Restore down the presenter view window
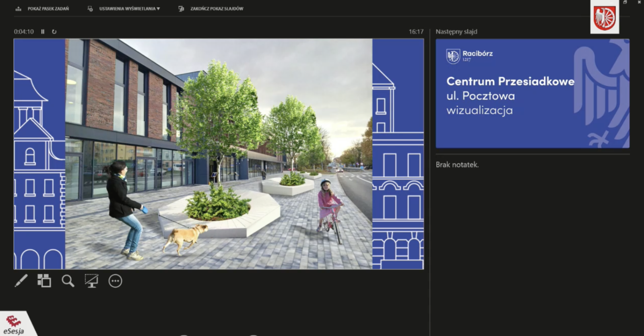Viewport: 644px width, 336px height. (x=625, y=2)
